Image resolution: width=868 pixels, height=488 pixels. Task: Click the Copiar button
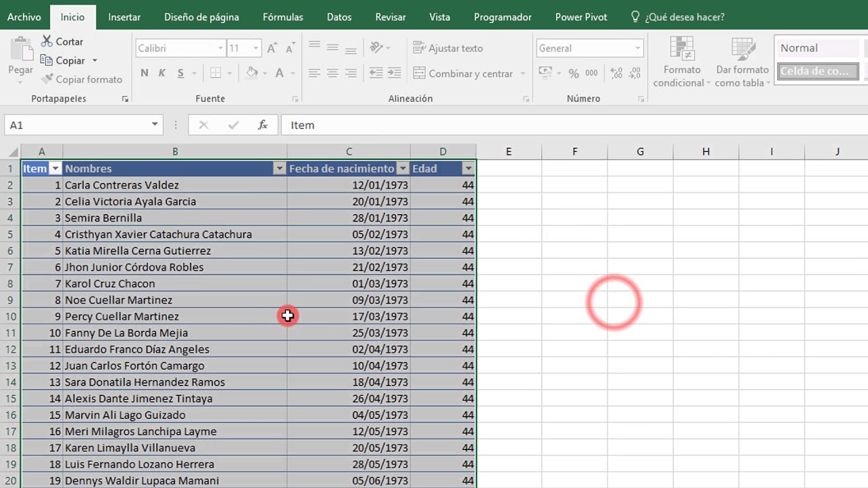pyautogui.click(x=62, y=60)
